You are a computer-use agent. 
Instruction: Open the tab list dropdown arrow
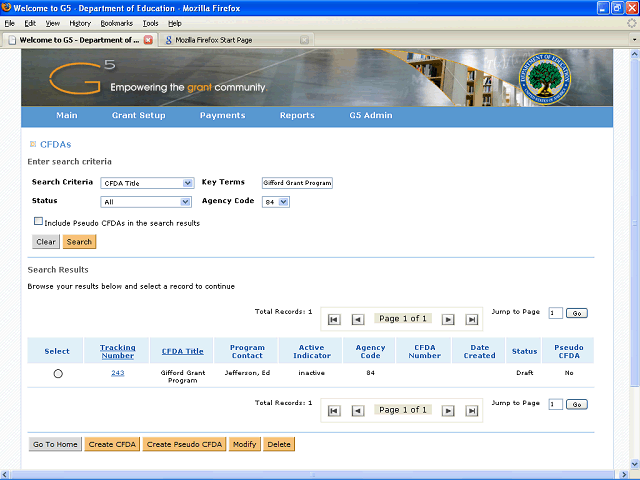(x=634, y=40)
